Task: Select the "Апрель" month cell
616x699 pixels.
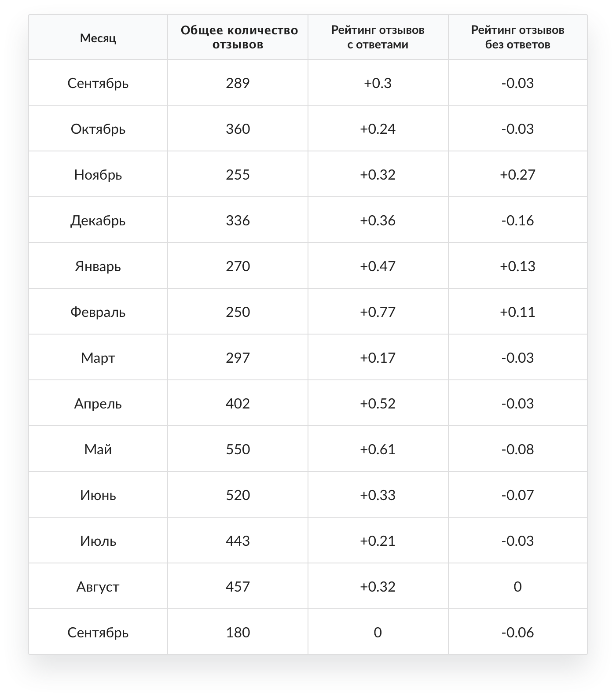Action: click(x=98, y=404)
